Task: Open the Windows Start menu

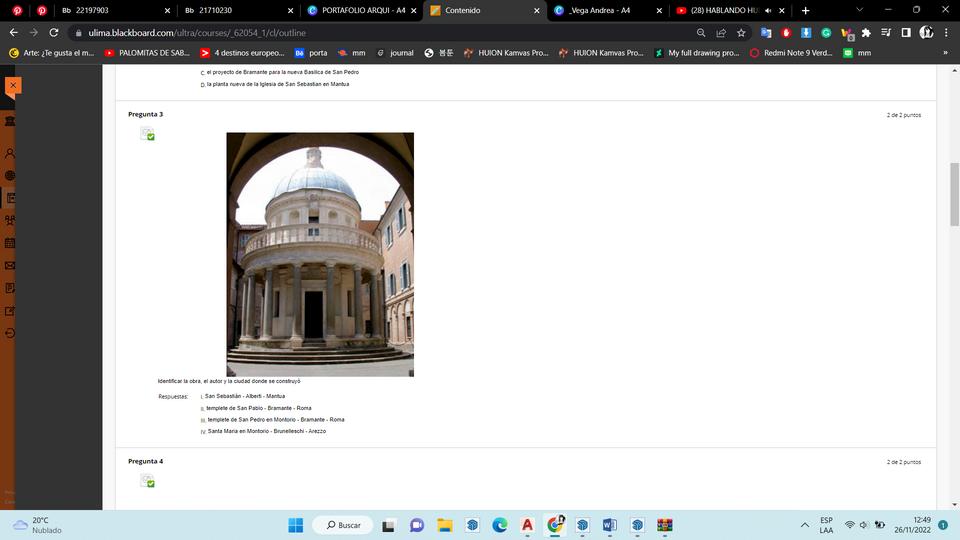Action: [x=296, y=525]
